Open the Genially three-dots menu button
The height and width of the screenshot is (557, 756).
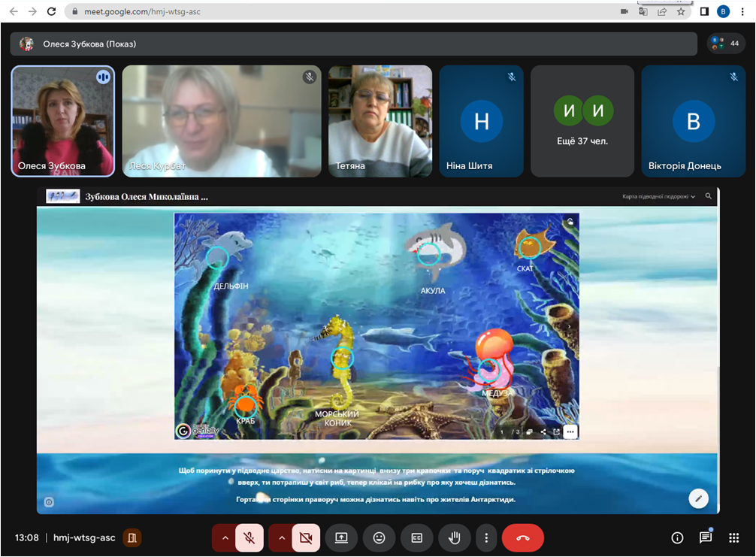tap(570, 431)
